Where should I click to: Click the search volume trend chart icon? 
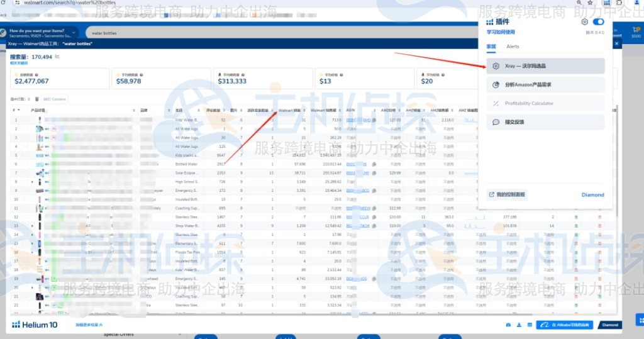point(57,57)
